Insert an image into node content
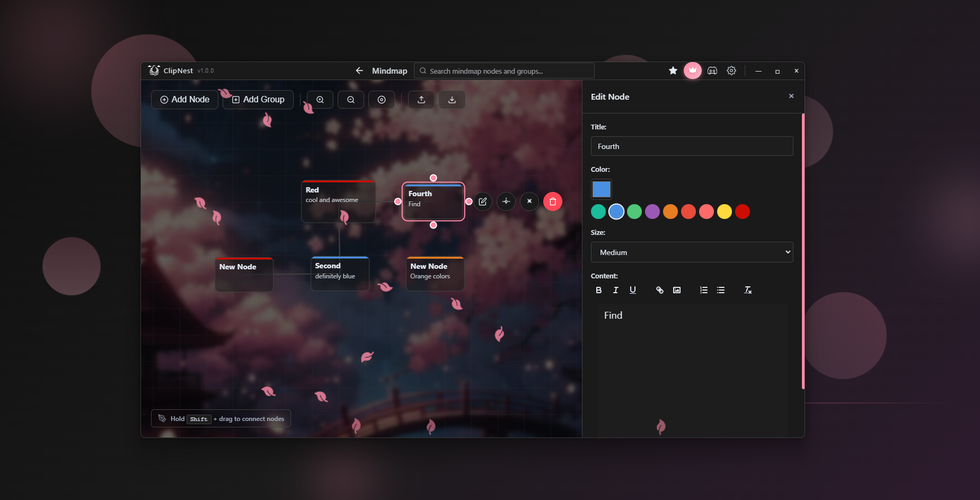 [677, 290]
